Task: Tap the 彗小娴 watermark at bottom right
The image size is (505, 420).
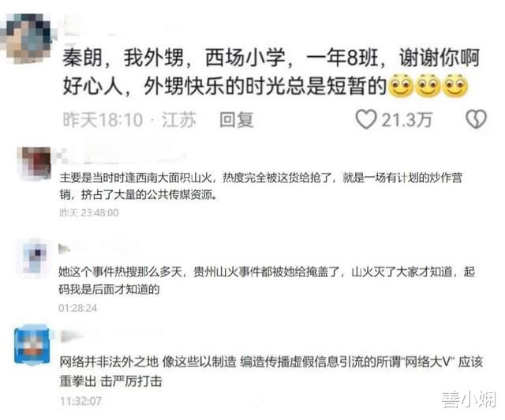Action: click(x=469, y=399)
